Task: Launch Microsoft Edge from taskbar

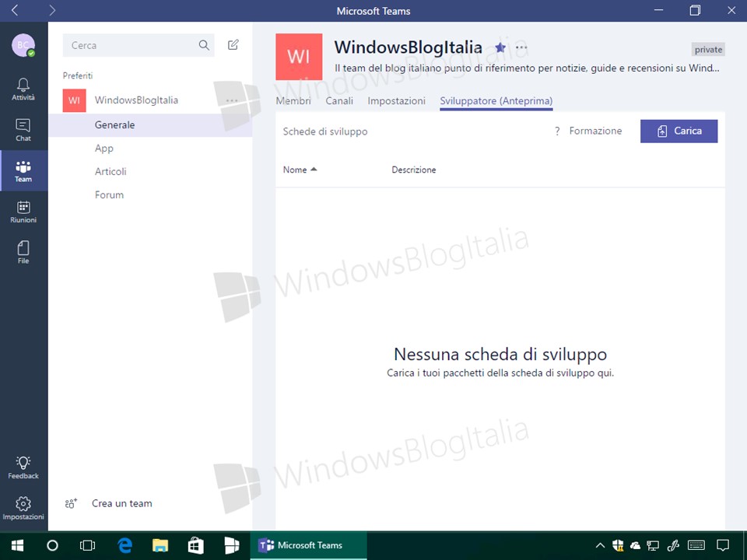Action: pyautogui.click(x=124, y=545)
